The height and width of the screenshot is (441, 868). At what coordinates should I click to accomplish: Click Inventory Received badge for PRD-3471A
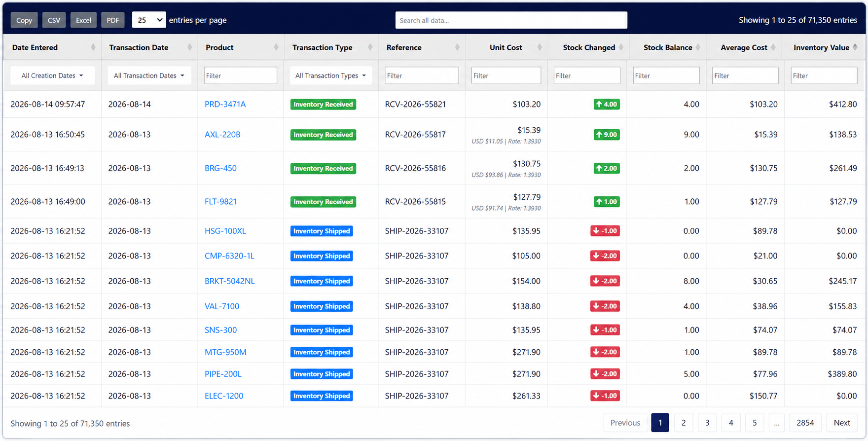coord(323,104)
